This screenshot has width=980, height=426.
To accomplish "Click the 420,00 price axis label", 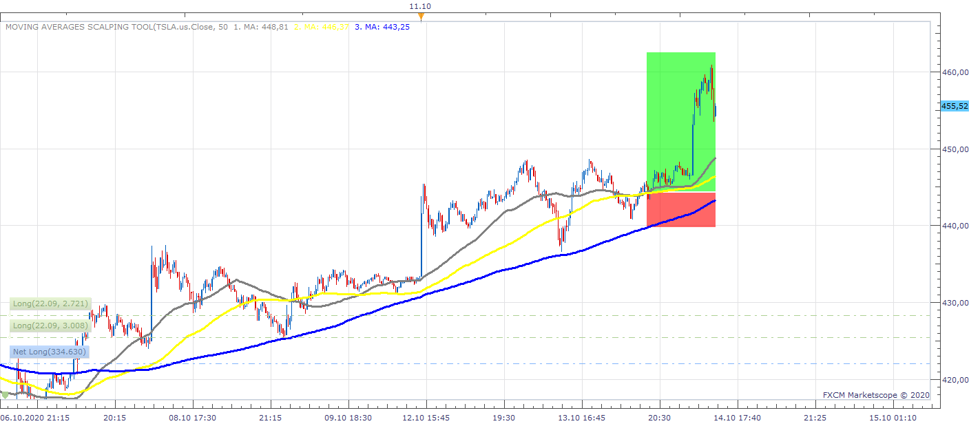I will [x=955, y=379].
